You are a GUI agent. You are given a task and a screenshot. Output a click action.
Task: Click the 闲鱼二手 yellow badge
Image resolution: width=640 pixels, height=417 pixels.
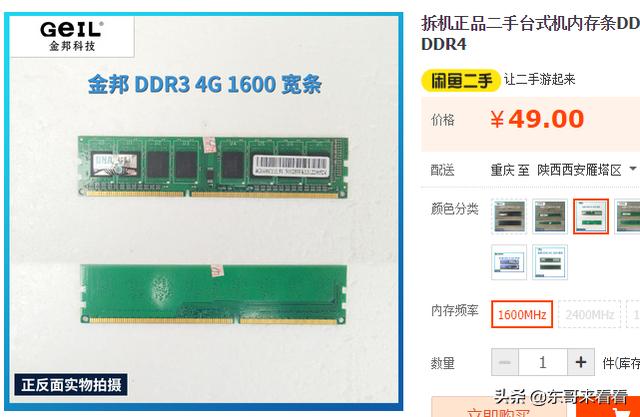pyautogui.click(x=460, y=80)
